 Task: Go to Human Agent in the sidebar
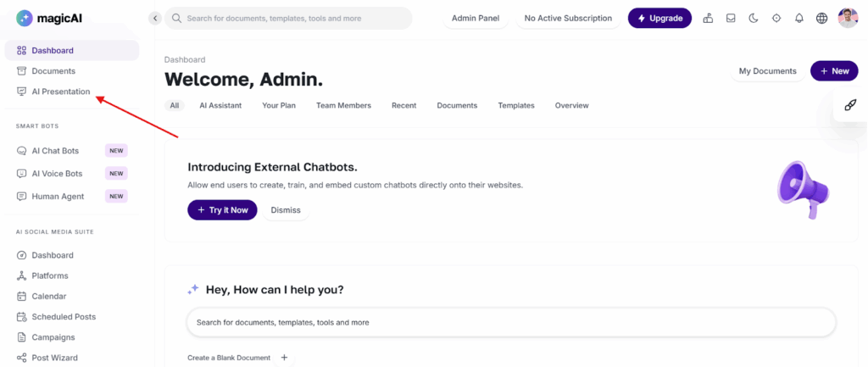[56, 196]
